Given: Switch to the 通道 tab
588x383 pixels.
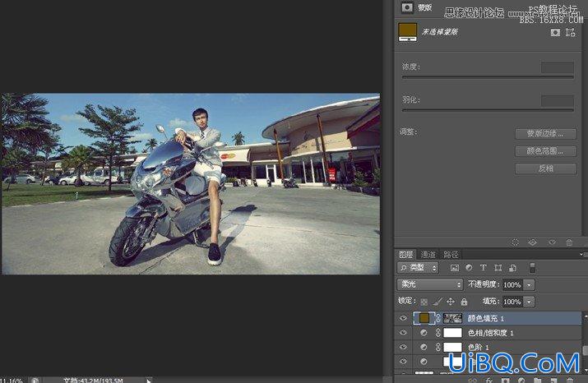Looking at the screenshot, I should point(428,255).
